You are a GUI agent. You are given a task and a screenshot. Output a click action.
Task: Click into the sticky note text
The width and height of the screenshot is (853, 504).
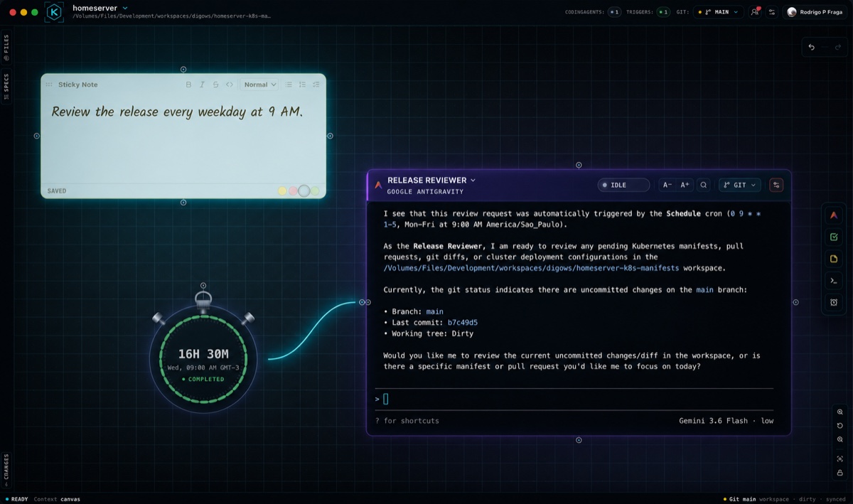click(177, 112)
